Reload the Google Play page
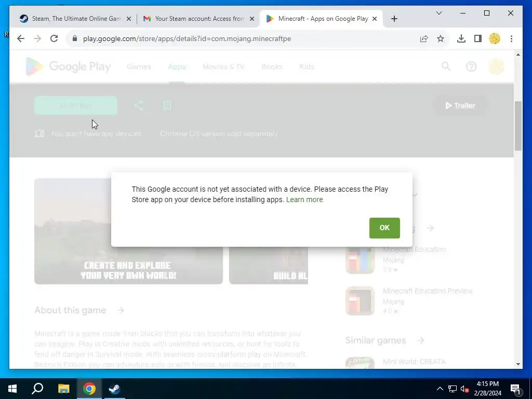The image size is (532, 399). pos(54,38)
